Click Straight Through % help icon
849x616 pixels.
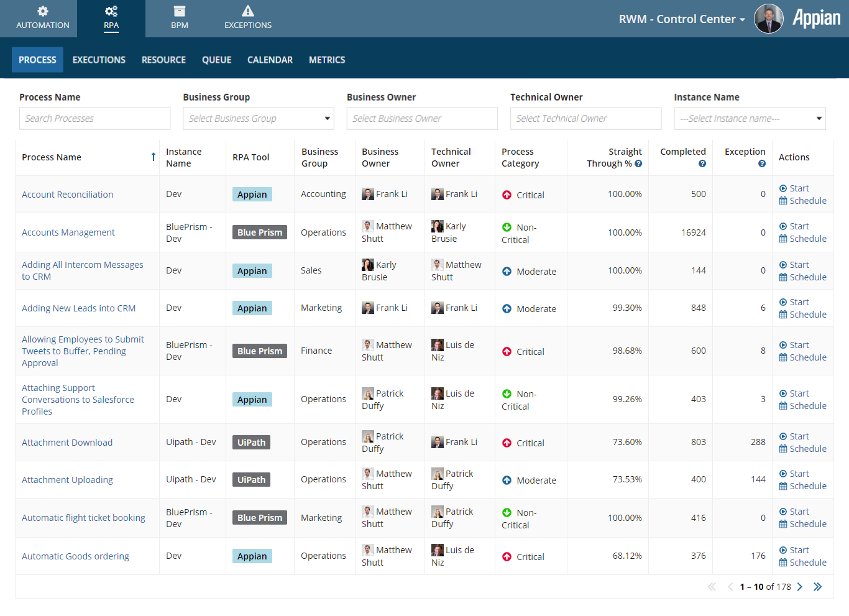[638, 163]
